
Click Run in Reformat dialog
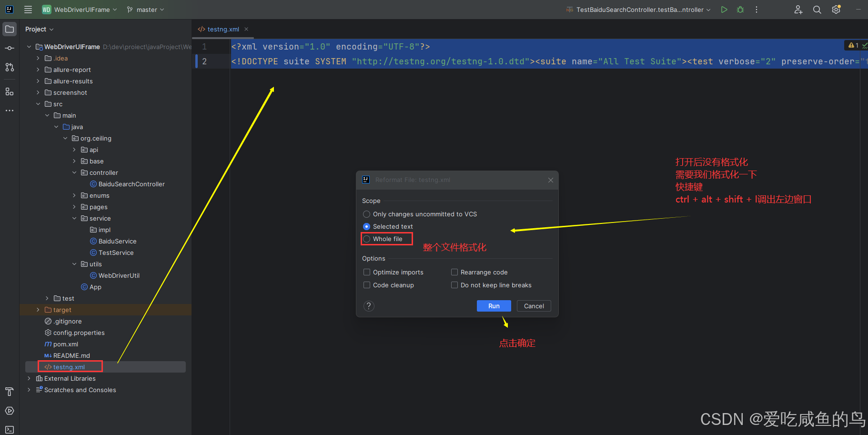pyautogui.click(x=494, y=306)
